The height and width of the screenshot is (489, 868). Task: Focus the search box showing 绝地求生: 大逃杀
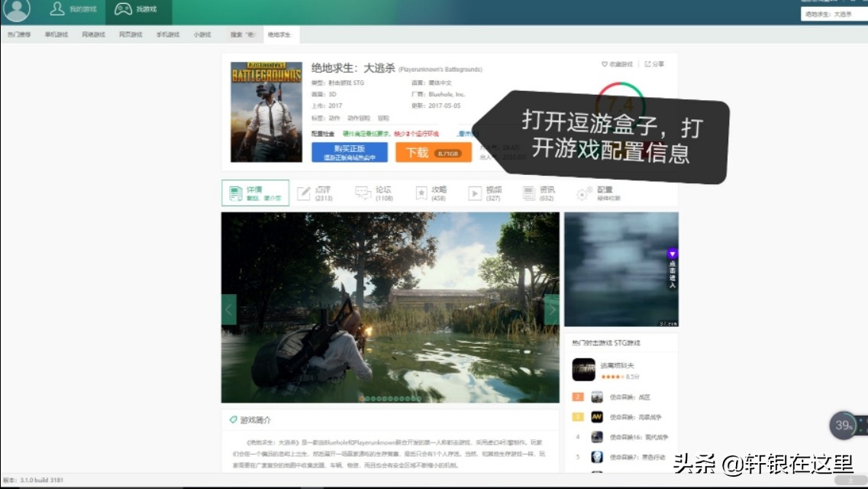[x=834, y=15]
